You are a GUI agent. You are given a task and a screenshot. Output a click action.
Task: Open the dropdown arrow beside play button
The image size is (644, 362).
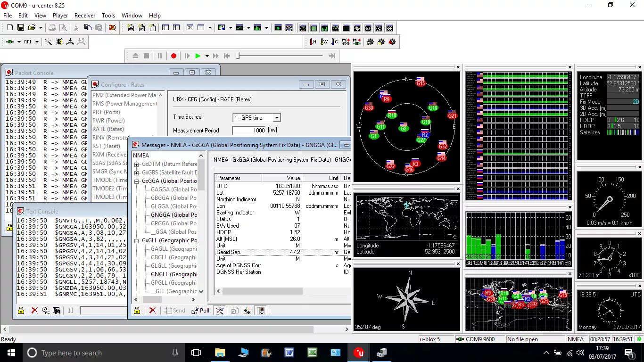pyautogui.click(x=206, y=56)
